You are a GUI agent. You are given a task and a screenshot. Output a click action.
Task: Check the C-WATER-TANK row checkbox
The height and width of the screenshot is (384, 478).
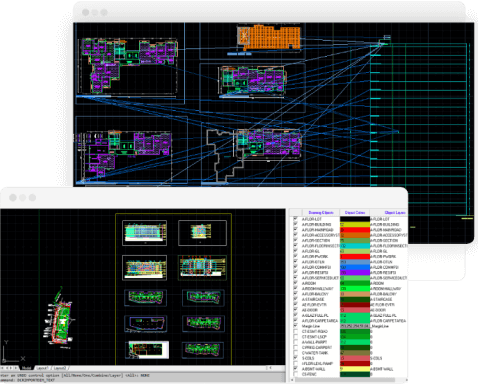click(295, 353)
